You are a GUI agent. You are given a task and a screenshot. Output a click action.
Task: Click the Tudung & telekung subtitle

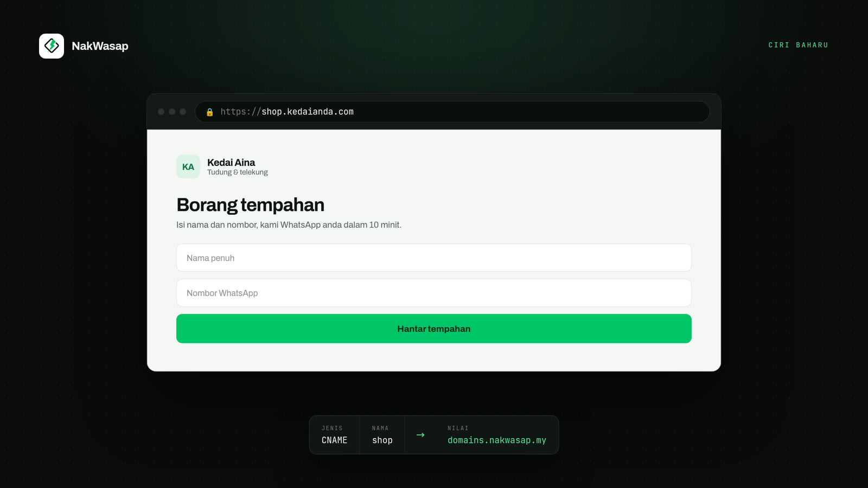238,172
